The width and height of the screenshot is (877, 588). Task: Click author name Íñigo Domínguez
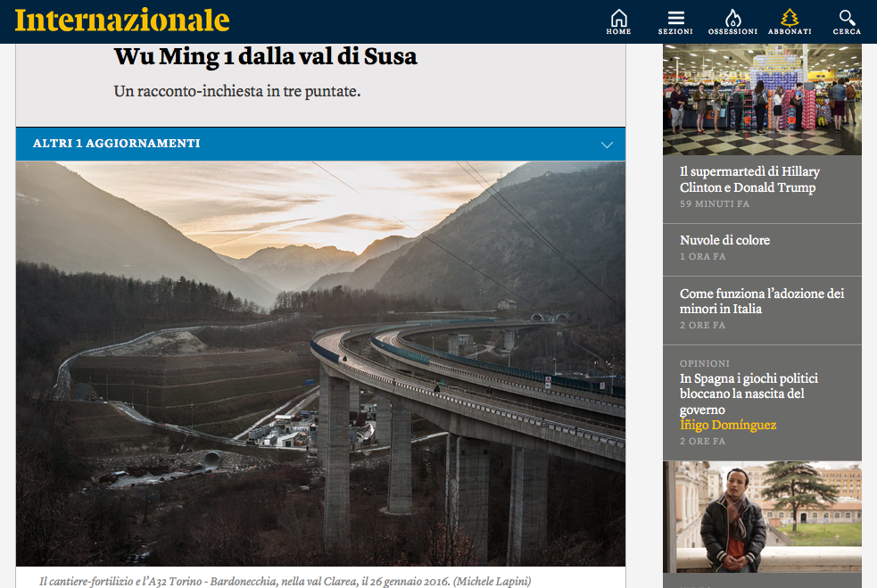728,426
